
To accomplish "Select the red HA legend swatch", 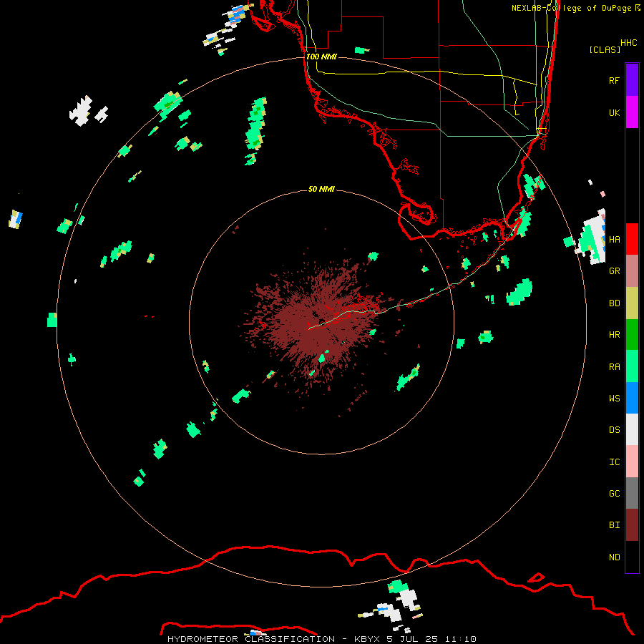I will click(x=632, y=239).
